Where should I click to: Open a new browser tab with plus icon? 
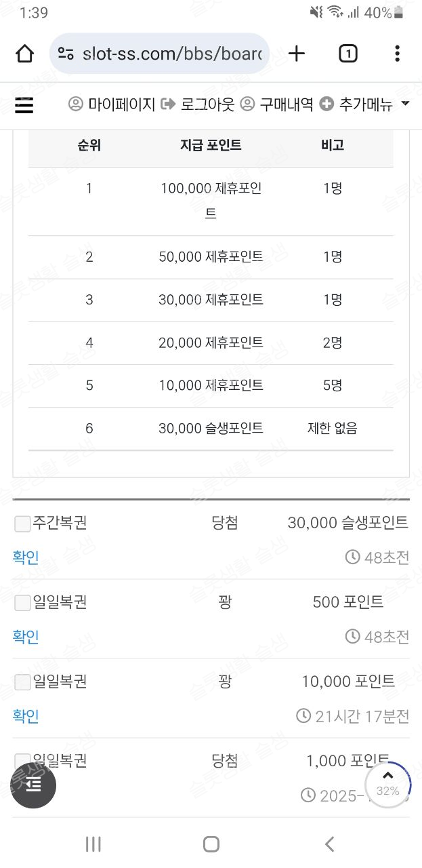click(297, 54)
